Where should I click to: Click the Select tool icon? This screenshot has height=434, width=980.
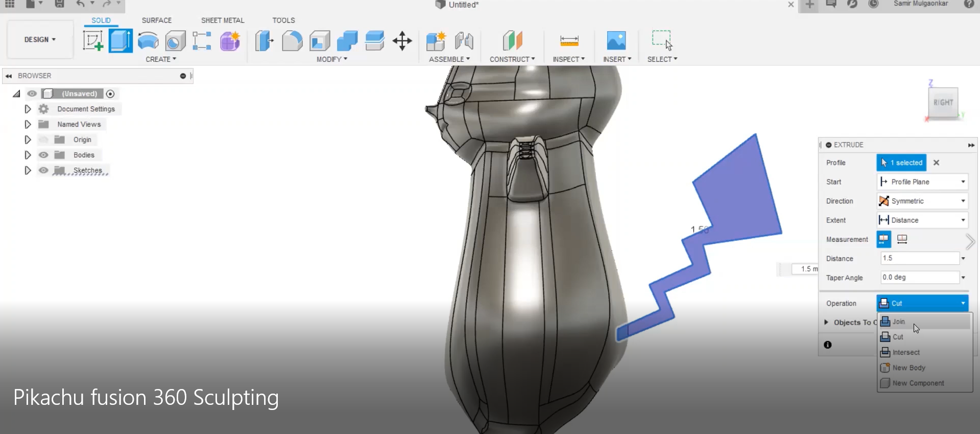662,40
